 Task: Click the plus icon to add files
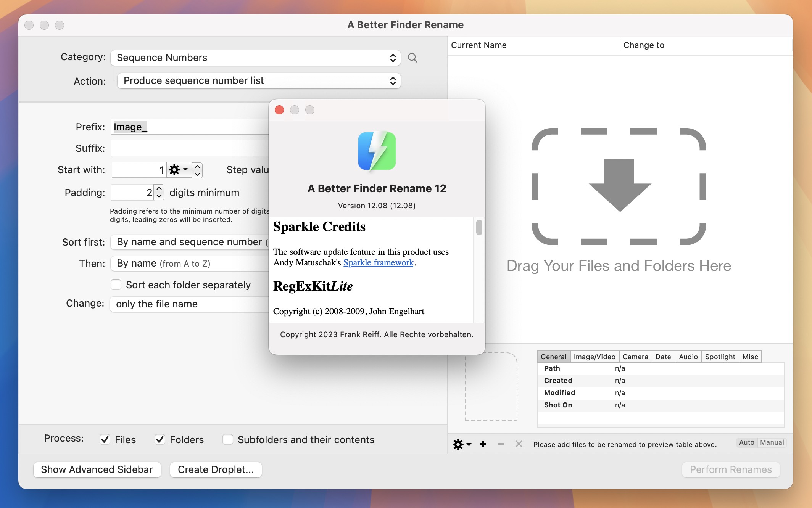pos(483,444)
